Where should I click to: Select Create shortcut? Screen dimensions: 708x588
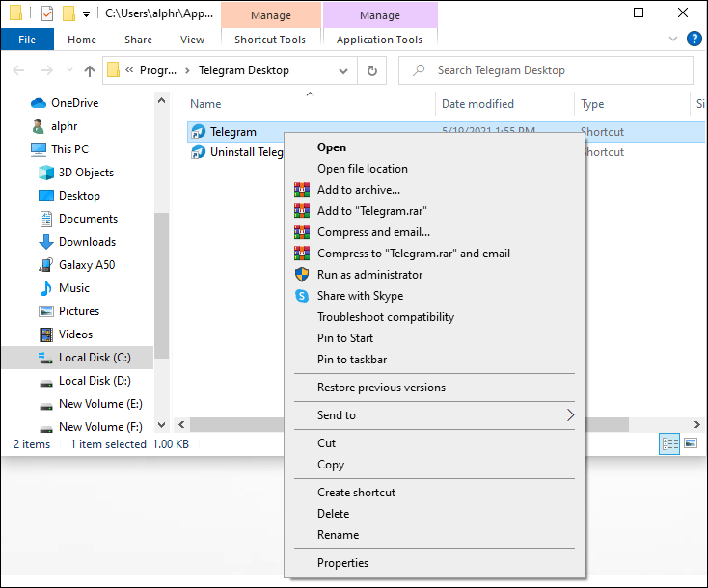[434, 493]
